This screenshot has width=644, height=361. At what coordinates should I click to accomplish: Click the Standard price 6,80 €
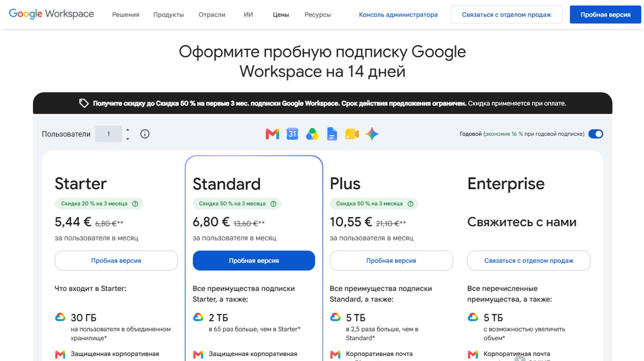(211, 222)
